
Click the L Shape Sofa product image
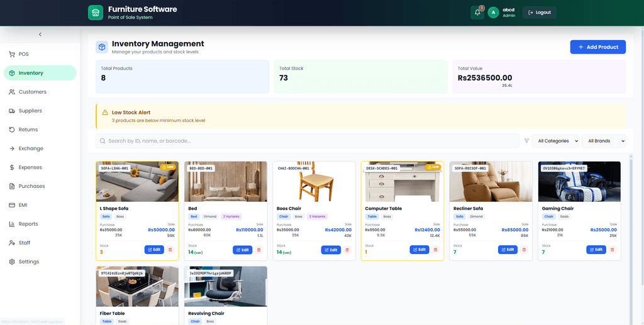pos(137,182)
